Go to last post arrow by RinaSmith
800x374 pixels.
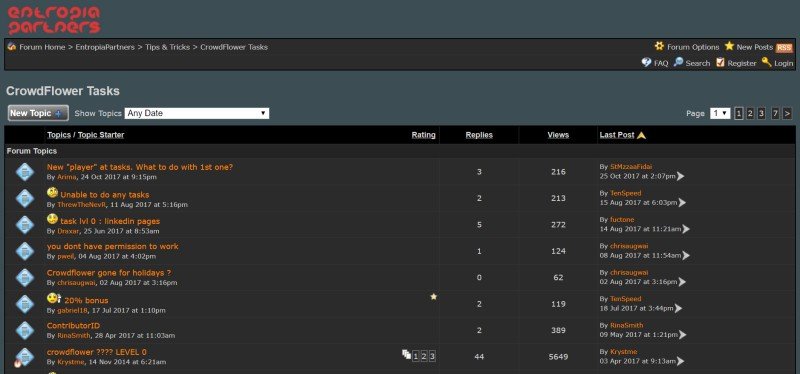[x=683, y=335]
